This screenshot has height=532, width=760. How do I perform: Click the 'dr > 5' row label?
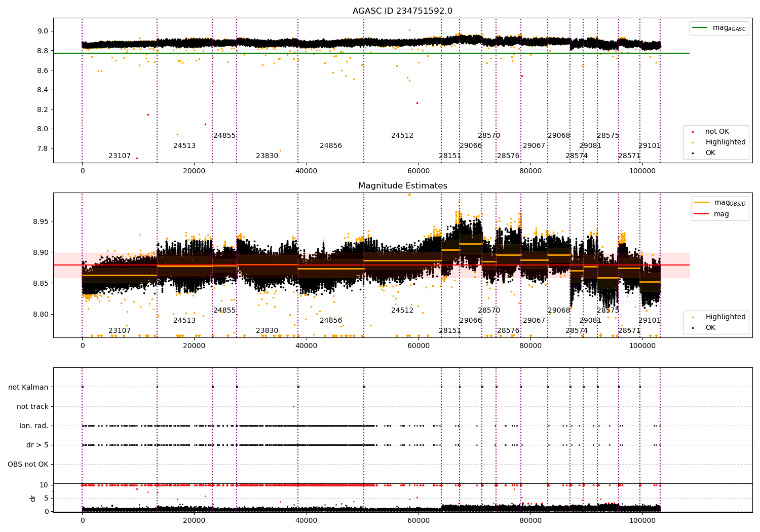point(37,445)
